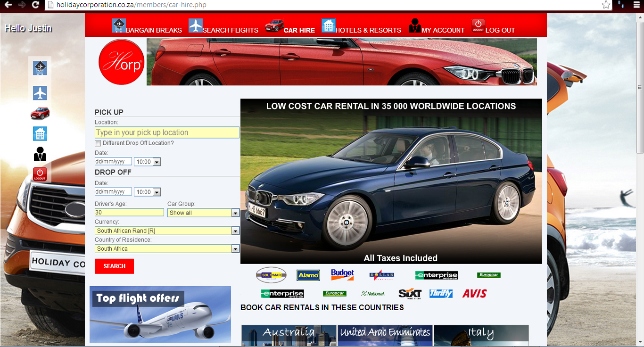Click the red car icon in left sidebar

click(x=40, y=113)
